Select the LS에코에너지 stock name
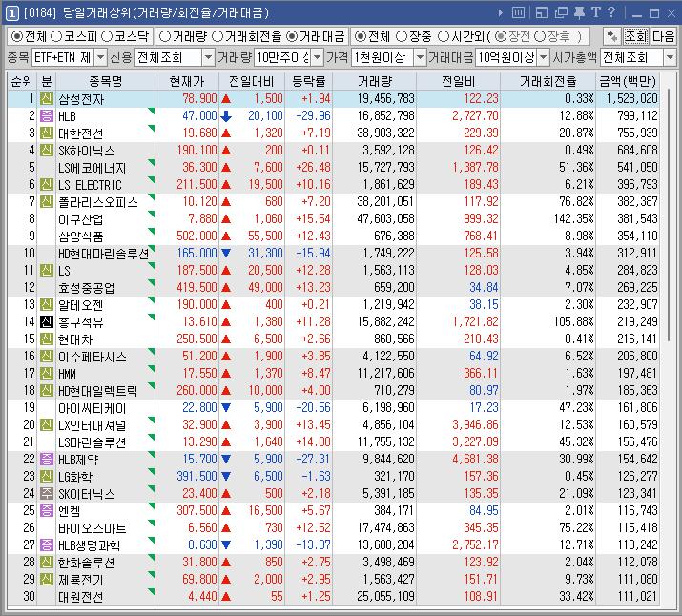 [x=93, y=168]
